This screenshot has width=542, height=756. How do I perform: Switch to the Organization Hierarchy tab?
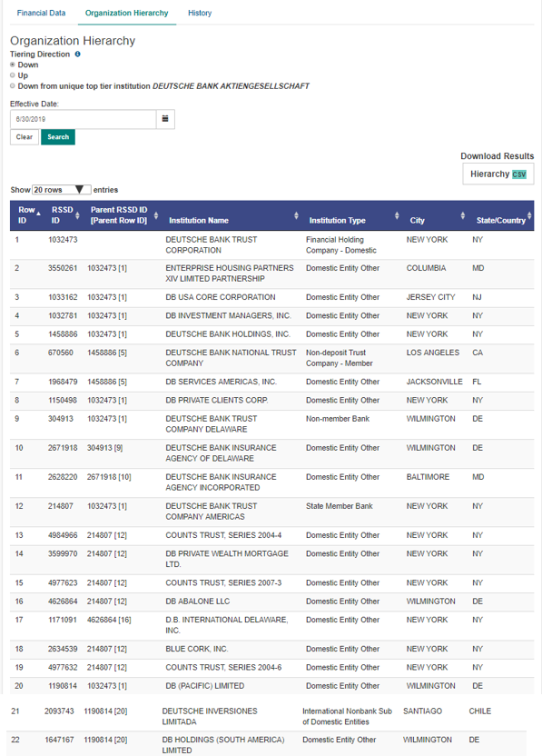(x=127, y=13)
